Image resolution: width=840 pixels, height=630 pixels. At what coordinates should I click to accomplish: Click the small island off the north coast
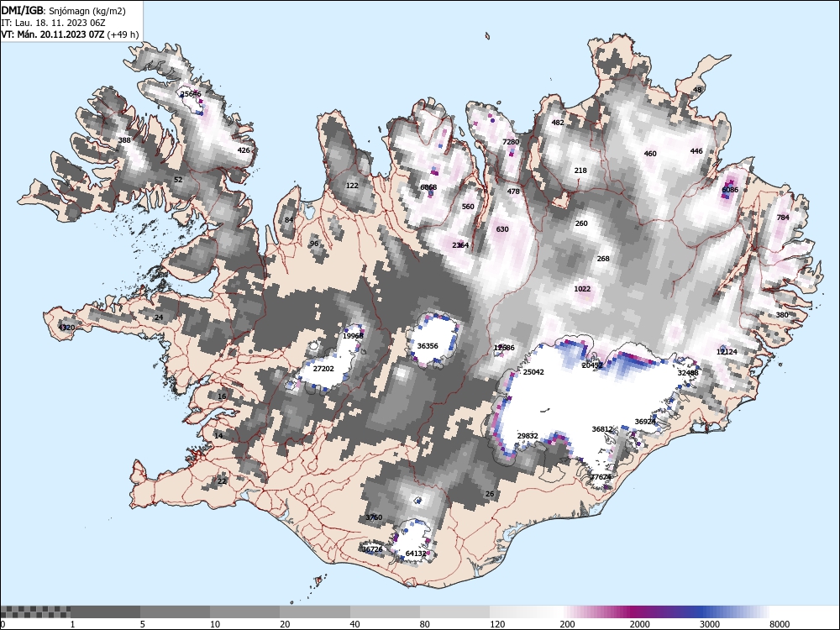point(488,36)
